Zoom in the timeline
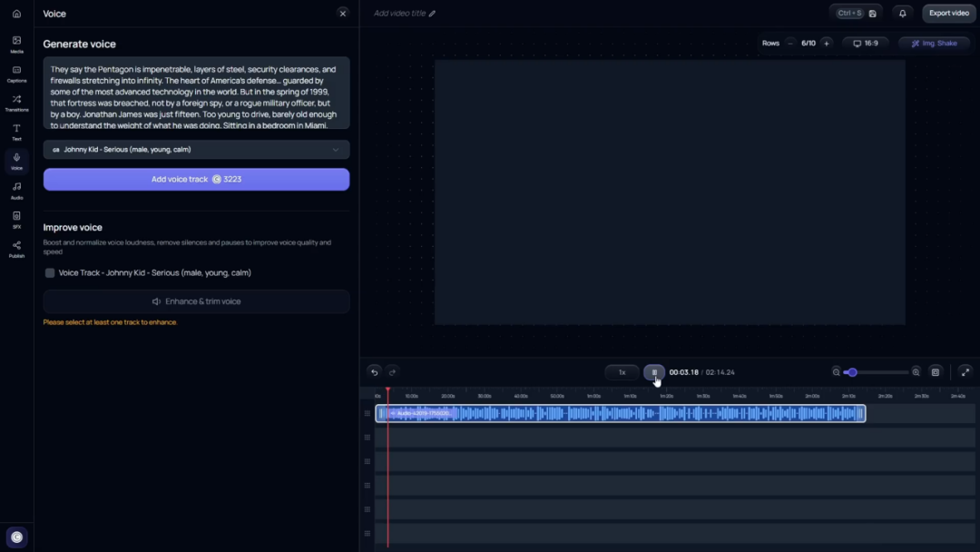The width and height of the screenshot is (980, 552). (916, 372)
